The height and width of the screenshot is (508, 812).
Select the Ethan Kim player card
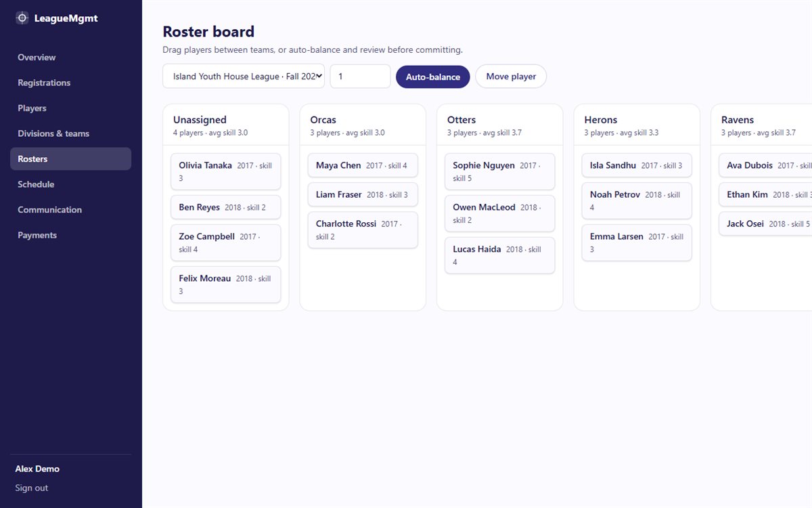[765, 194]
